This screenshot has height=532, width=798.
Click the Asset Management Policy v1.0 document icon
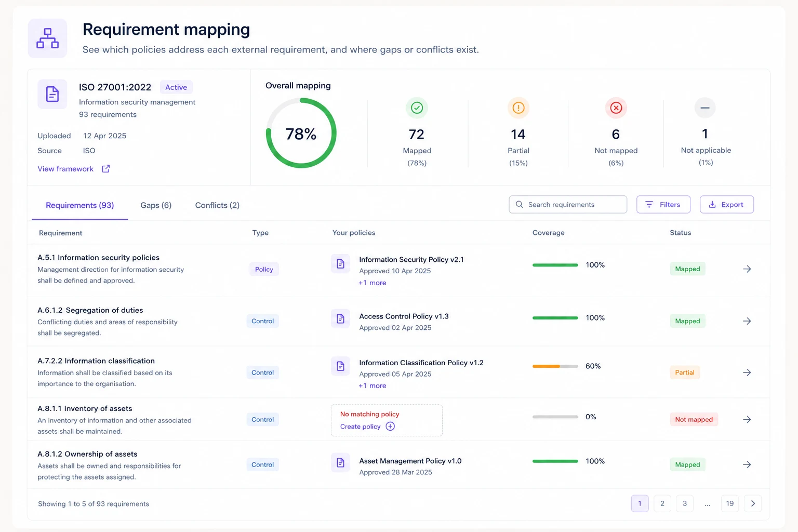pos(340,462)
